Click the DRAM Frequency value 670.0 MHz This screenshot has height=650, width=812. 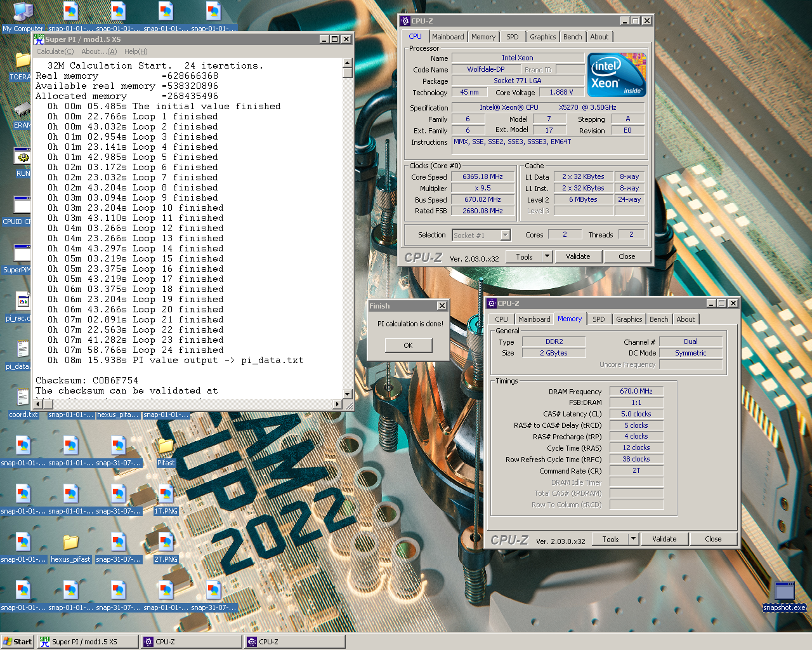click(x=637, y=391)
